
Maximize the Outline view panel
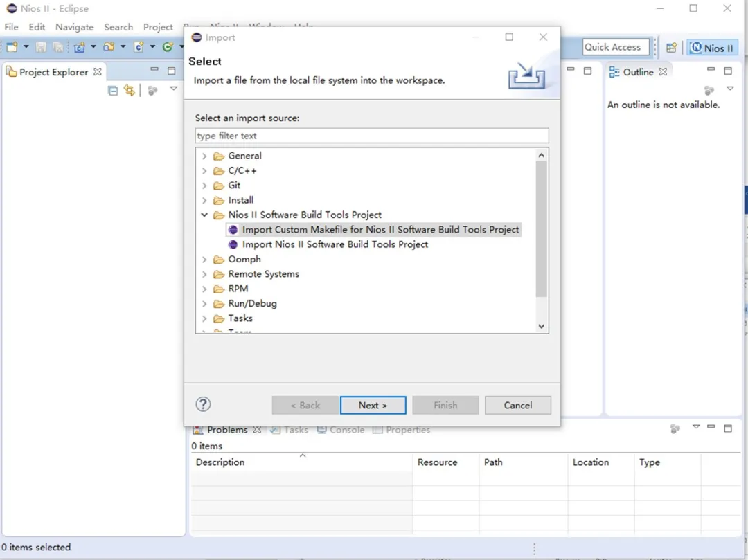728,71
